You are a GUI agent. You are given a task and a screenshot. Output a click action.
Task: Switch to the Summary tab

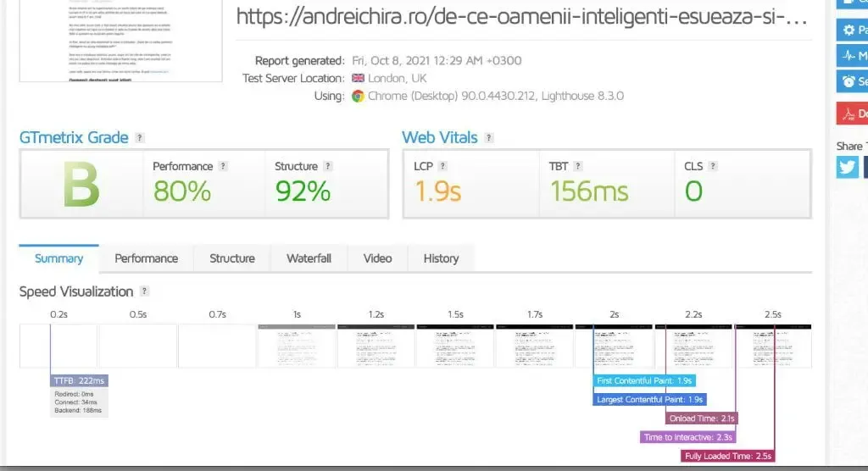coord(58,258)
